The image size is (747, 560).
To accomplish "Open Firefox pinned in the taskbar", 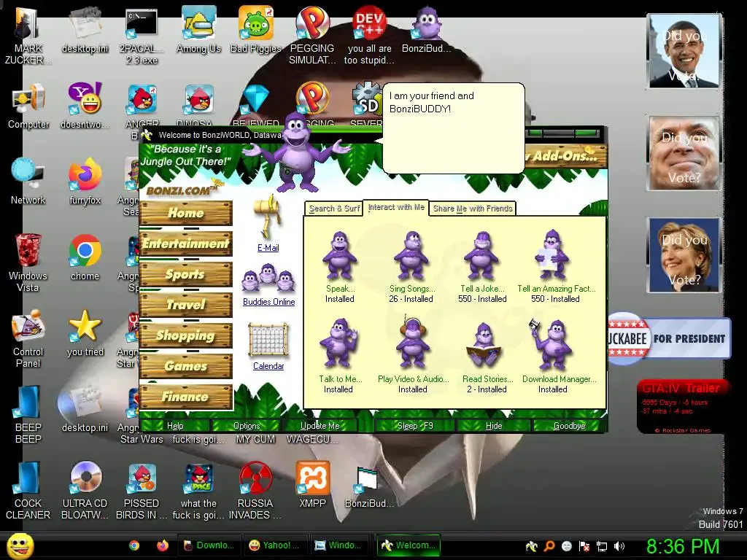I will pos(163,545).
